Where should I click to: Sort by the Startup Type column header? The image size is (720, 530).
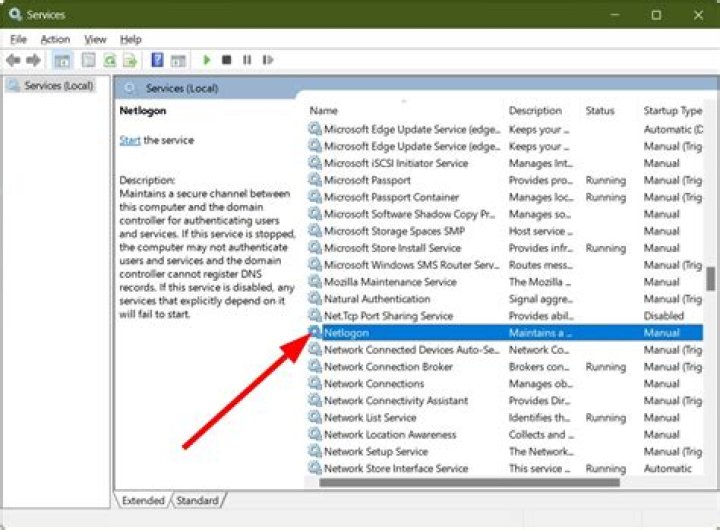pos(672,111)
